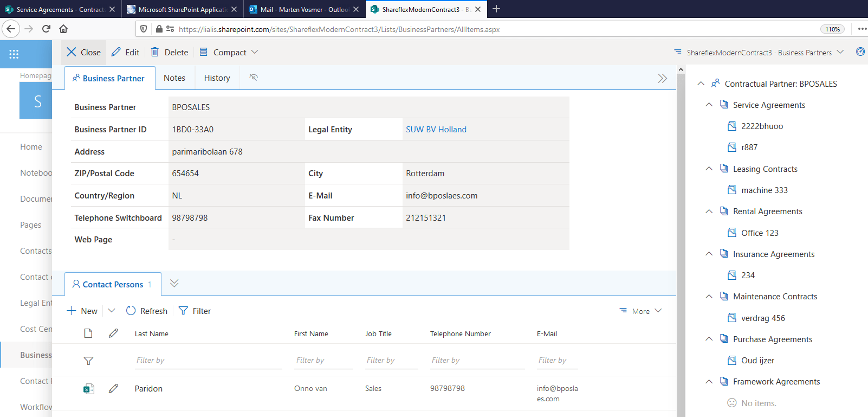
Task: Open ShareflexModernContract3 Business Partners view dropdown
Action: pos(759,52)
